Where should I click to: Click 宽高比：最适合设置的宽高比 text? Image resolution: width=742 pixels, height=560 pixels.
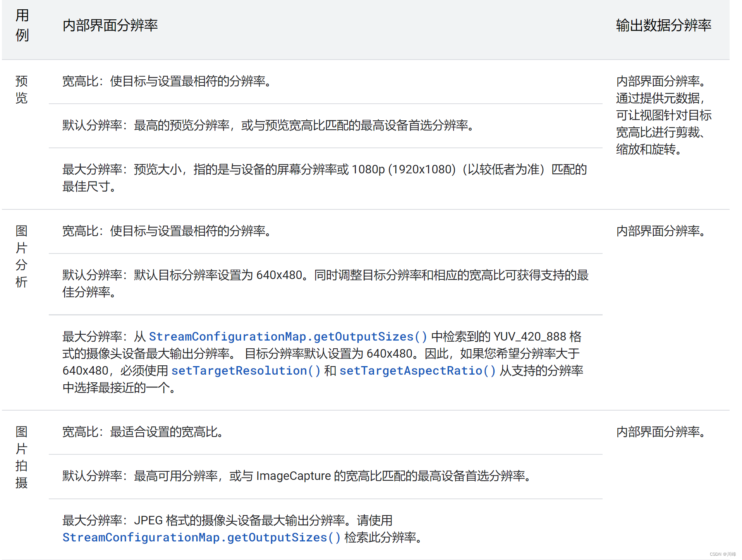(143, 432)
